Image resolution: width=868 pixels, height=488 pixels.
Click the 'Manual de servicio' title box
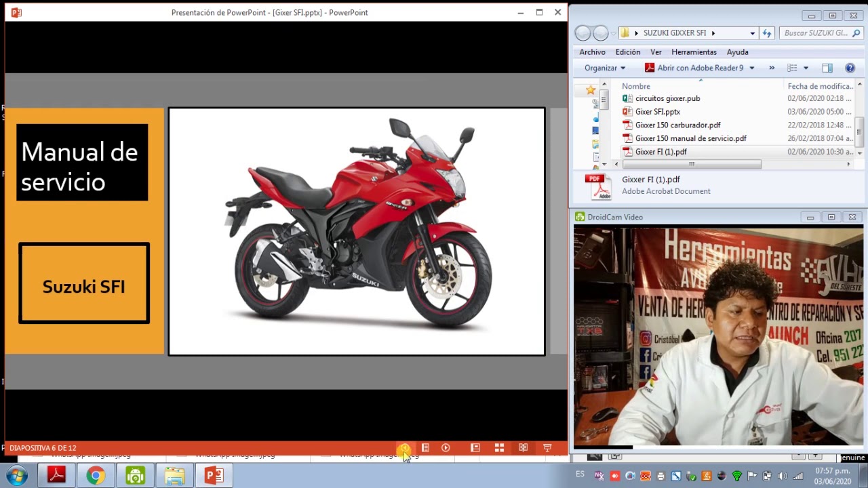tap(82, 162)
